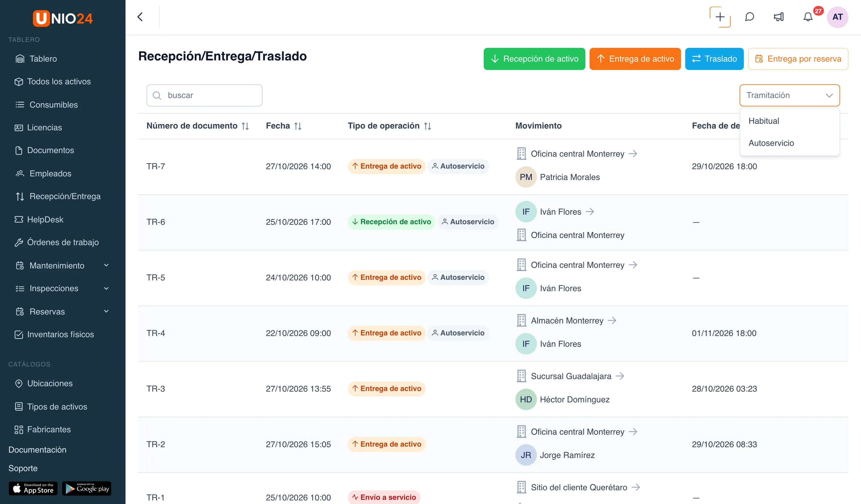Image resolution: width=861 pixels, height=504 pixels.
Task: Open the quick add plus icon
Action: [720, 17]
